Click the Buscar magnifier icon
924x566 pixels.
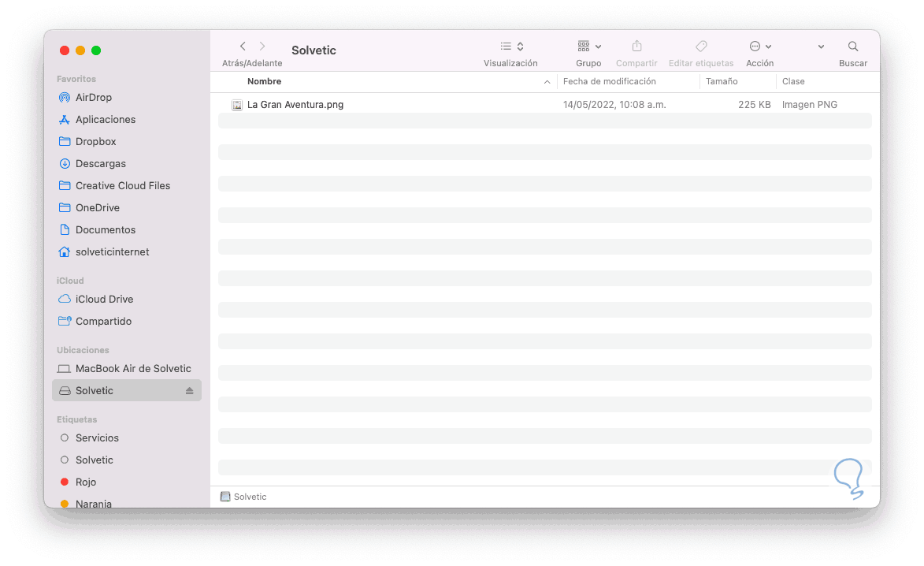(852, 46)
